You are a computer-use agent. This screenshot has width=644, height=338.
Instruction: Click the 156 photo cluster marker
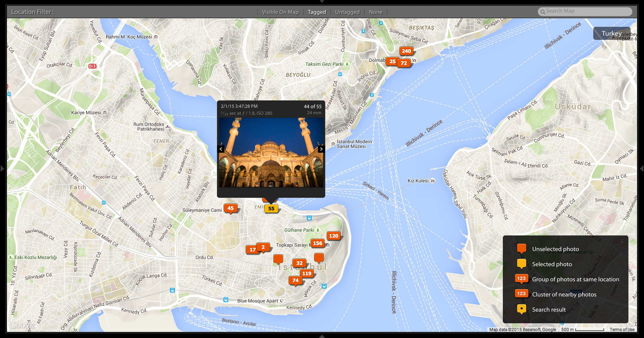pyautogui.click(x=317, y=243)
